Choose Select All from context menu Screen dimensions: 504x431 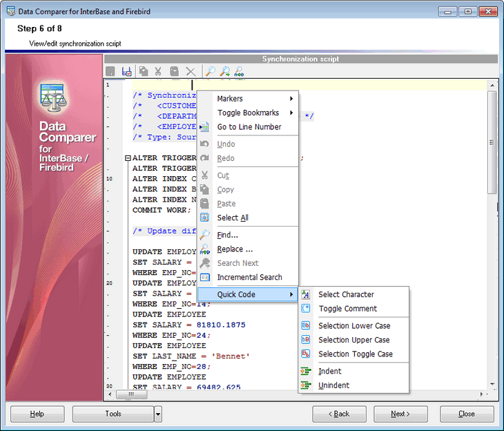click(x=248, y=218)
